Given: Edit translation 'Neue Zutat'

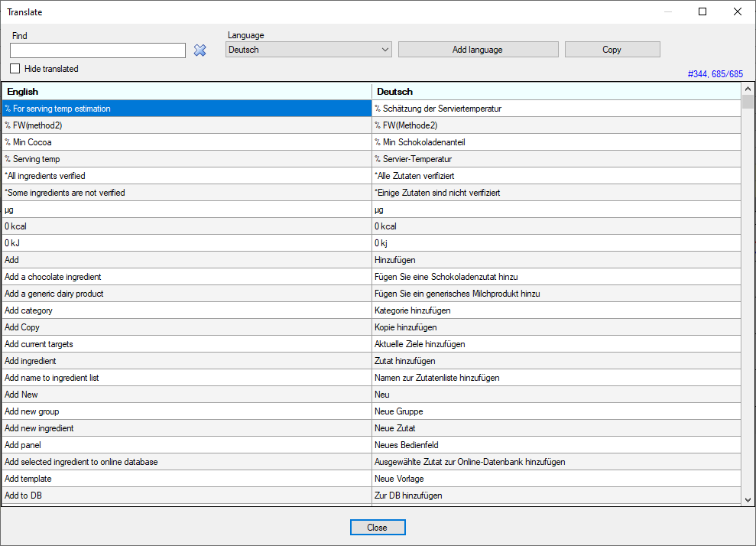Looking at the screenshot, I should point(556,428).
